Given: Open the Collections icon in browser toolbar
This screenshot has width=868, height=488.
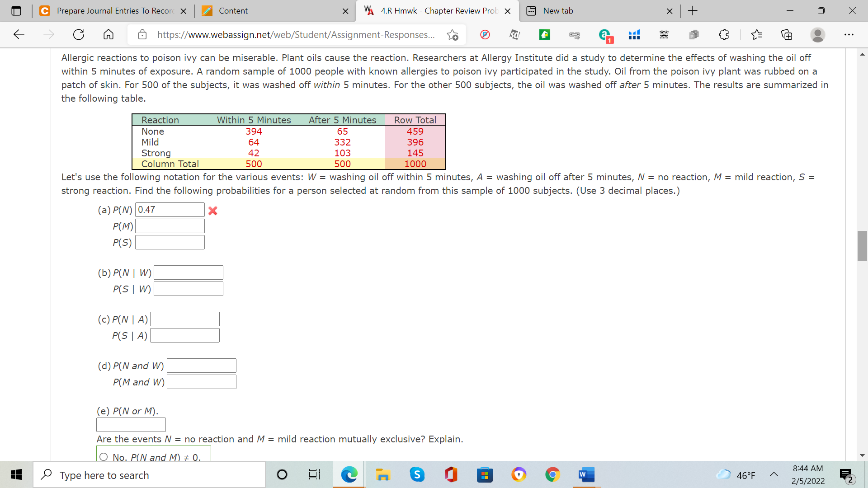Looking at the screenshot, I should click(788, 35).
